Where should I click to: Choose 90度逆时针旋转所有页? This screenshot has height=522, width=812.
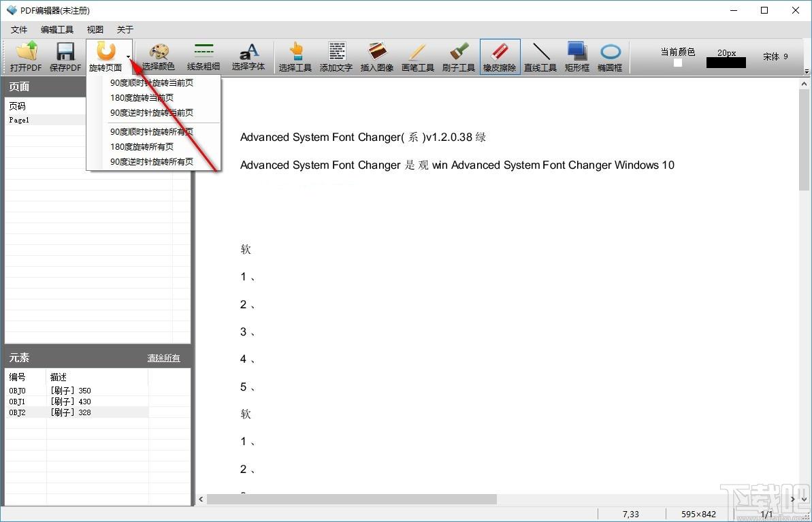(153, 161)
